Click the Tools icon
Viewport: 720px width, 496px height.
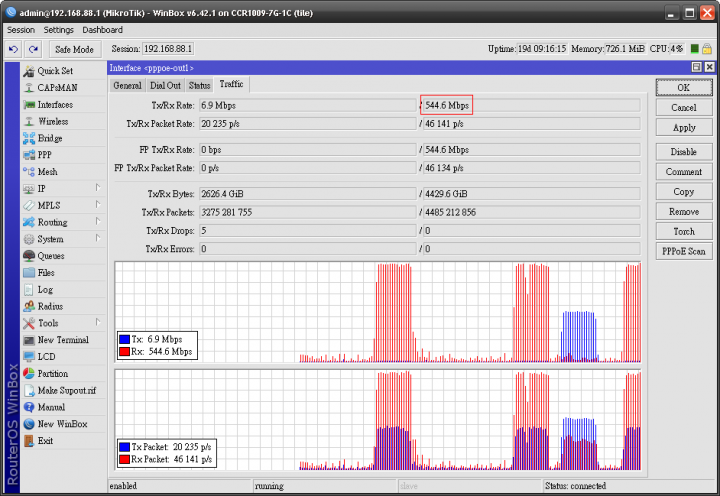click(29, 323)
